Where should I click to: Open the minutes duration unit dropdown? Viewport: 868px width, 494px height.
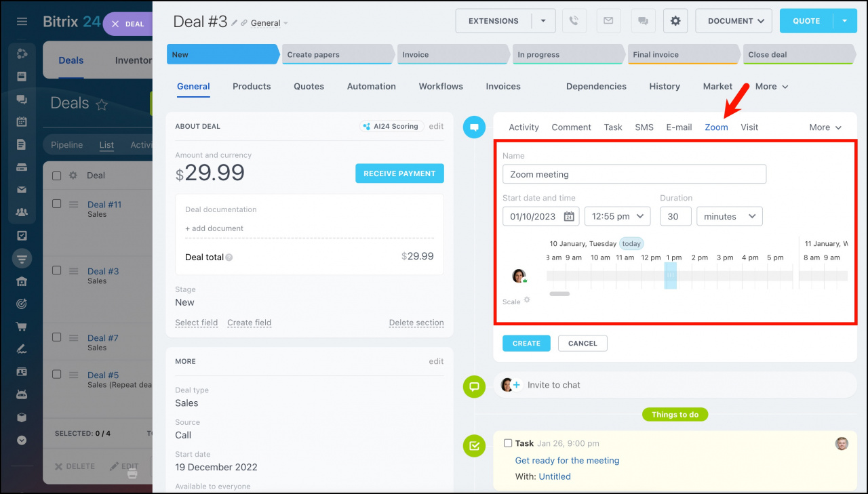[729, 216]
